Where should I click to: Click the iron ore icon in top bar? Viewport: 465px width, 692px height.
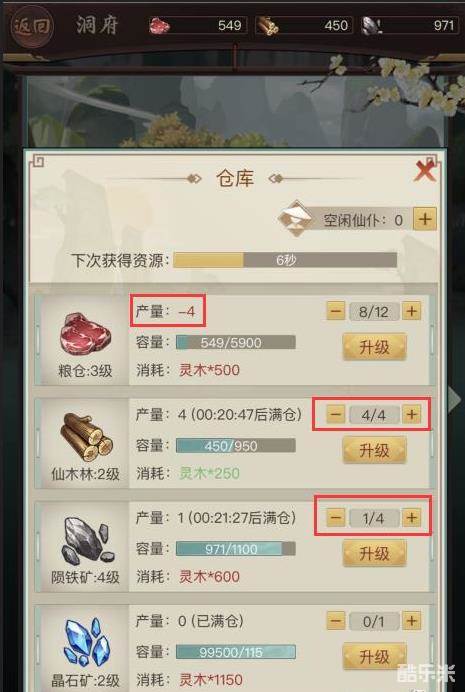[372, 26]
